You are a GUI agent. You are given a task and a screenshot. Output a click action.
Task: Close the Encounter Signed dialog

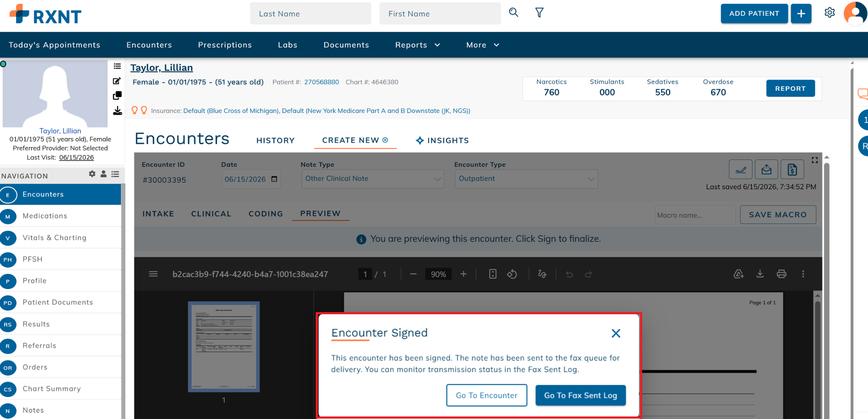[x=616, y=333]
